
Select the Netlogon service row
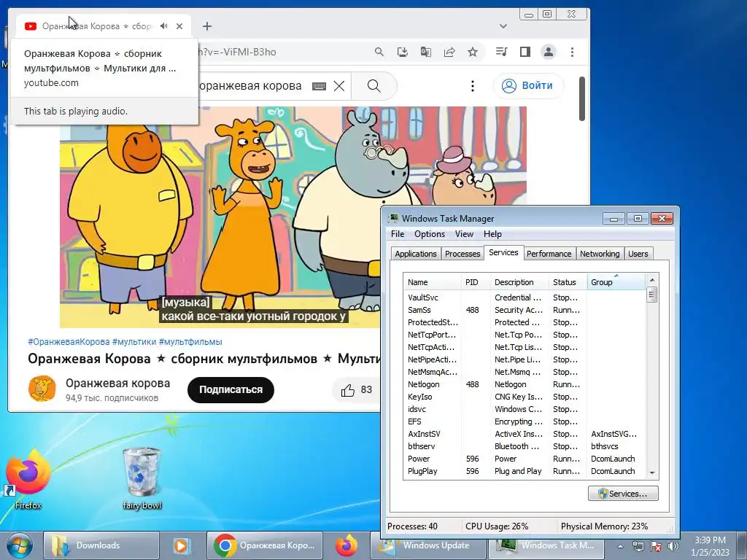pyautogui.click(x=525, y=384)
